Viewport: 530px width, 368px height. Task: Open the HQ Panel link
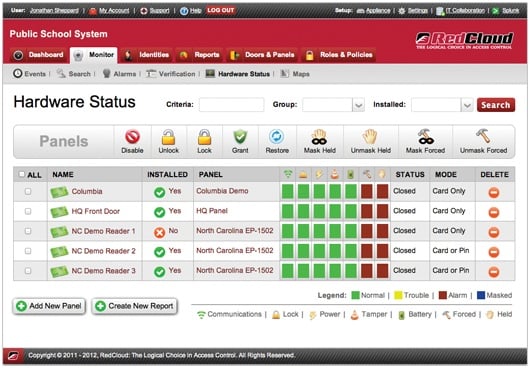(212, 211)
